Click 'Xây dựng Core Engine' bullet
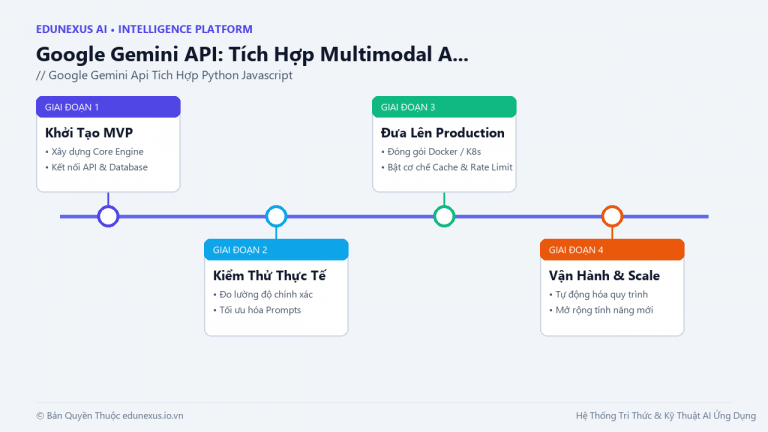 [x=95, y=152]
